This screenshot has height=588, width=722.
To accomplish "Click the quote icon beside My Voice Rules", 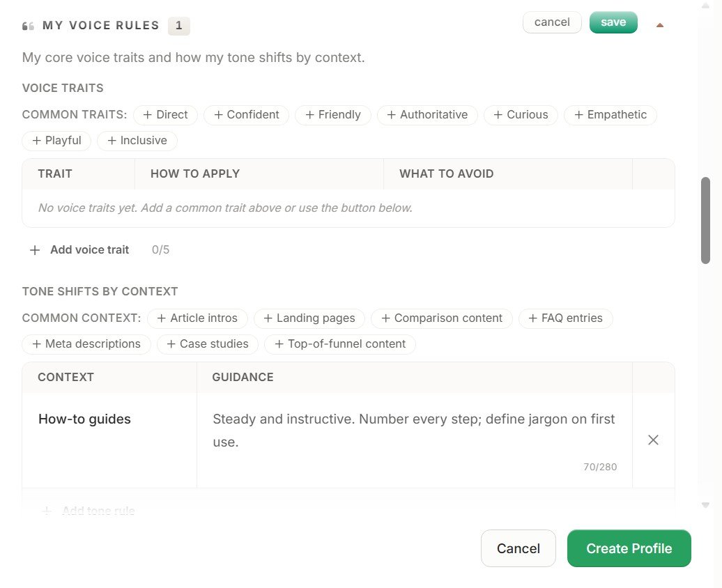I will click(28, 26).
